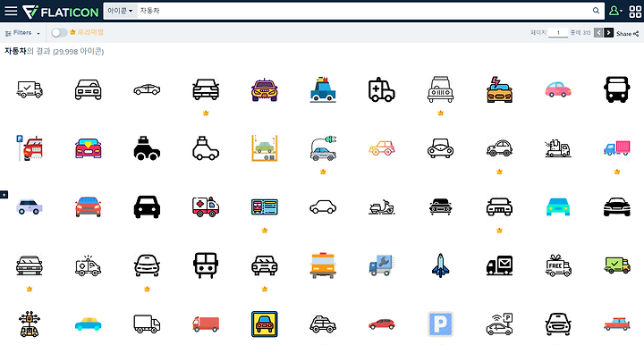Pick the cyan and yellow flat taxi icon

click(x=89, y=324)
